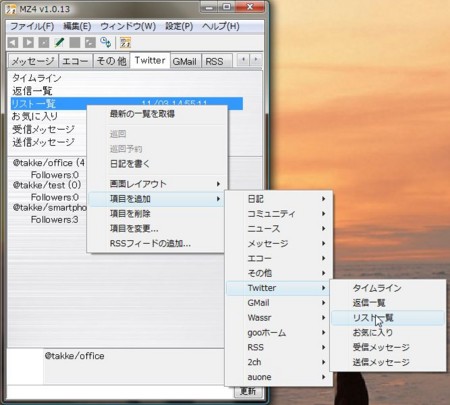Click the back arrow toolbar icon
450x405 pixels.
[x=13, y=43]
